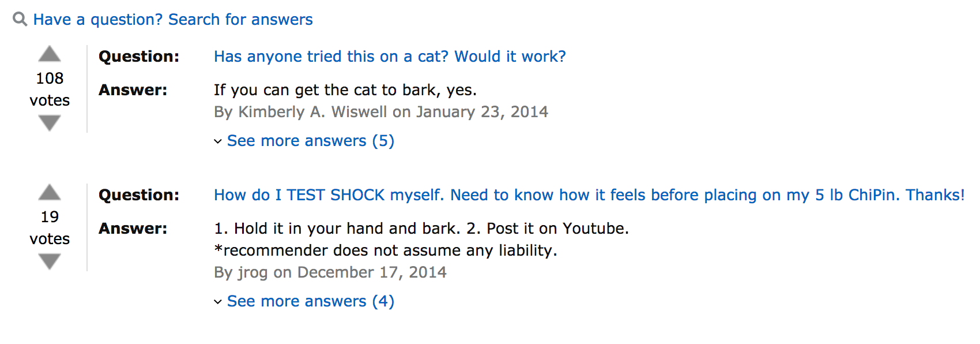Click the date January 23, 2014
The width and height of the screenshot is (980, 344).
coord(483,112)
